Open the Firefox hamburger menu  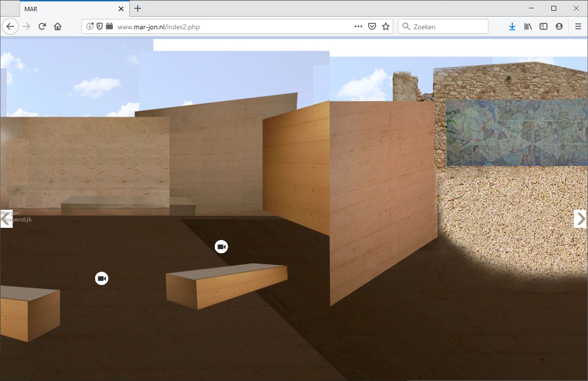578,27
